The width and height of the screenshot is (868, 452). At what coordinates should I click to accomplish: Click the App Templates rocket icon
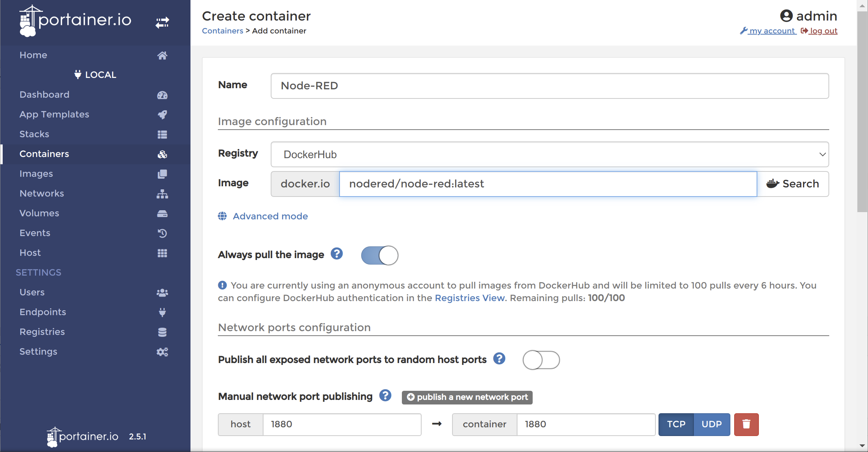tap(162, 115)
